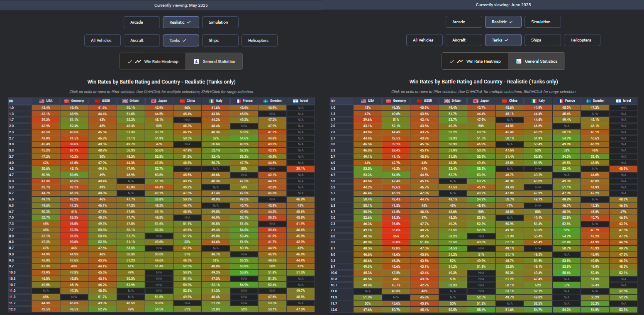Viewport: 644px width, 315px height.
Task: Select Ships in the June panel
Action: 542,40
